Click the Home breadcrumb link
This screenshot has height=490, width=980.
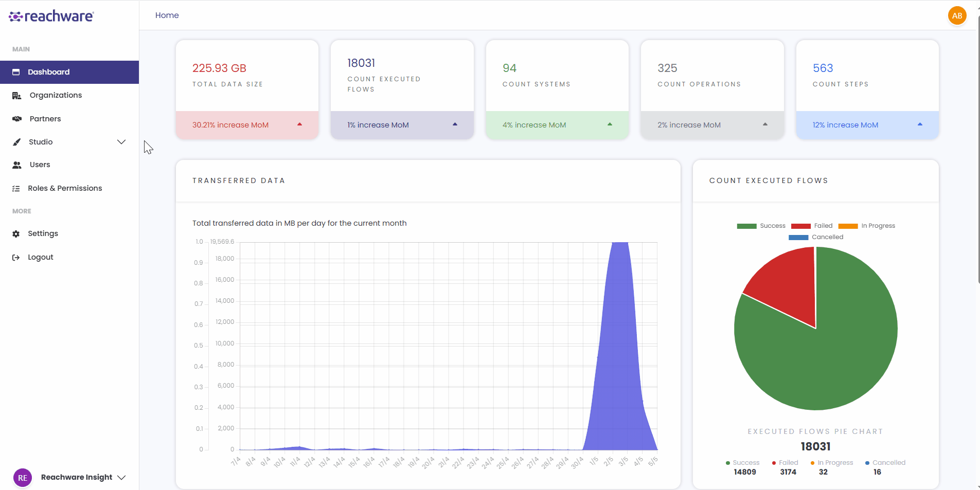tap(167, 15)
